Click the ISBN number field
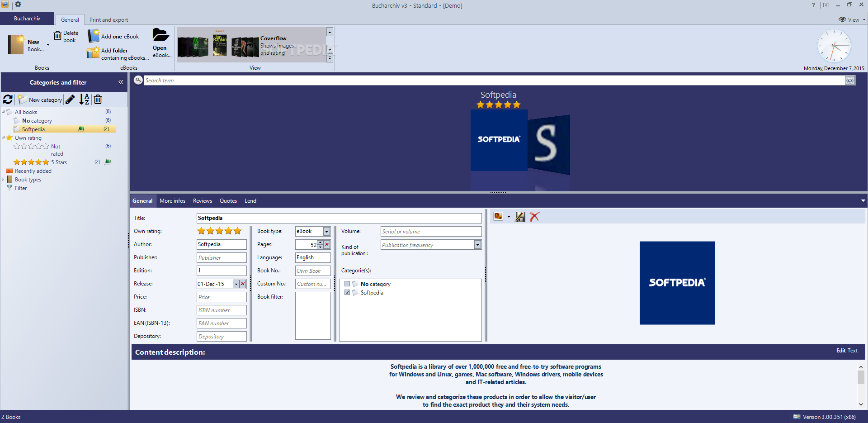This screenshot has width=868, height=423. coord(222,310)
